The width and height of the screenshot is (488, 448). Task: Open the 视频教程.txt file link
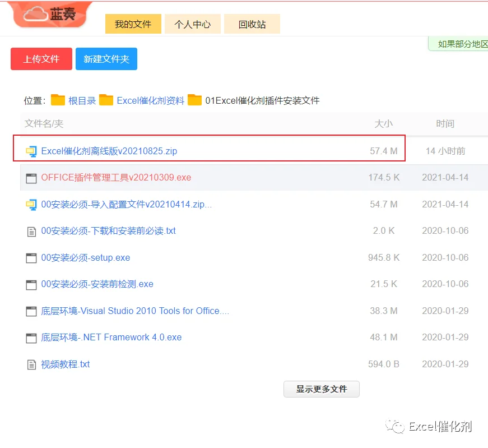click(66, 364)
